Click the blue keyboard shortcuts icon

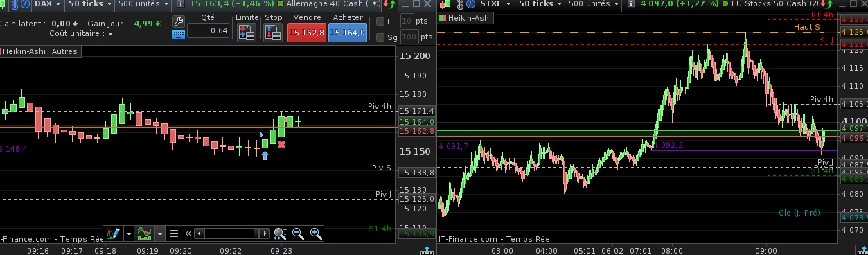tap(179, 34)
